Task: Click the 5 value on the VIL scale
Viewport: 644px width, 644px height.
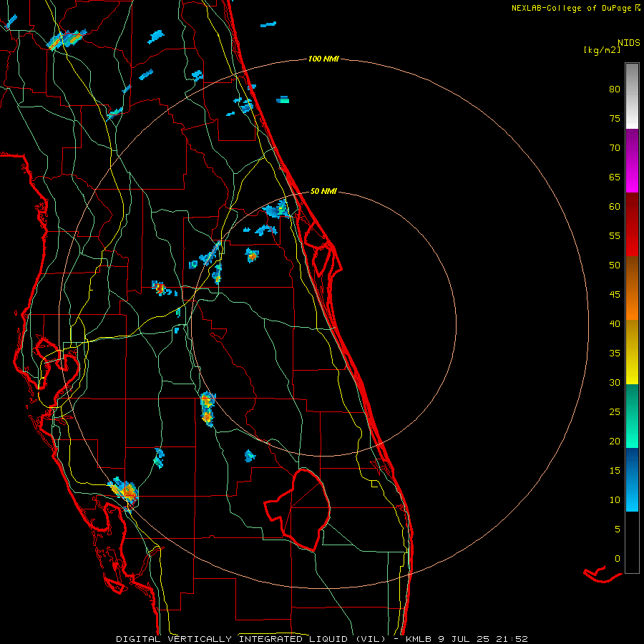Action: click(618, 530)
